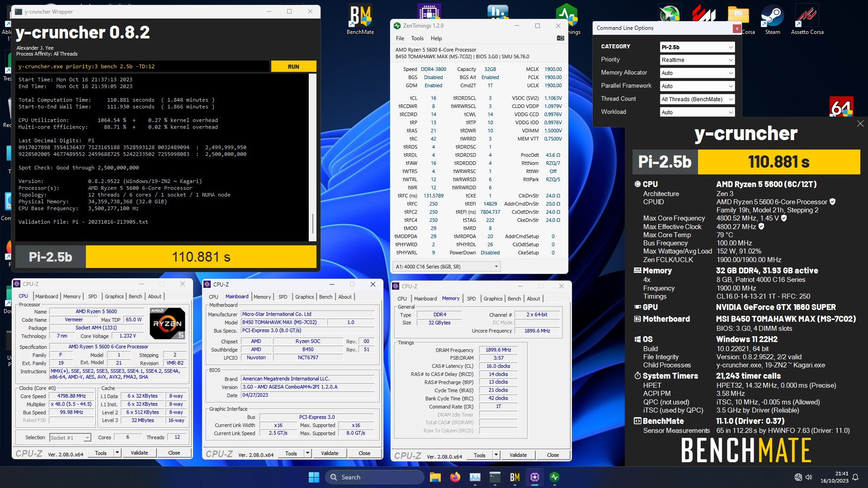Expand the Parallel Framework dropdown
The width and height of the screenshot is (868, 488).
[697, 86]
